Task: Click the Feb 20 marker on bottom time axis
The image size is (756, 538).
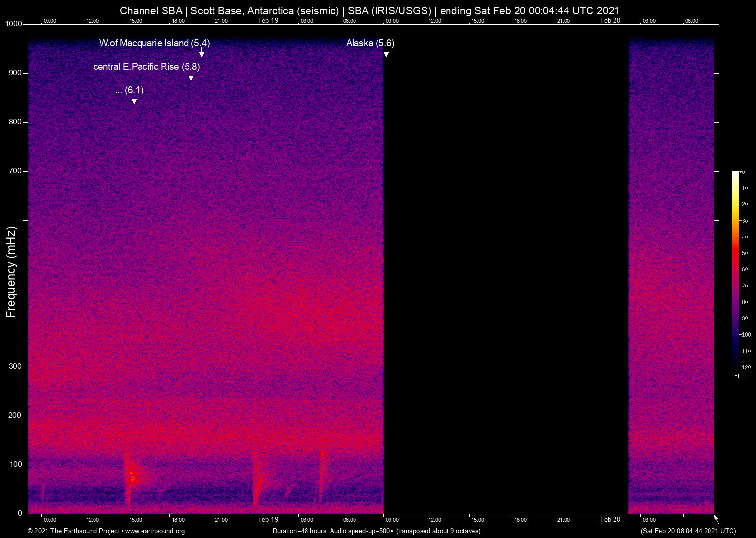Action: click(610, 520)
